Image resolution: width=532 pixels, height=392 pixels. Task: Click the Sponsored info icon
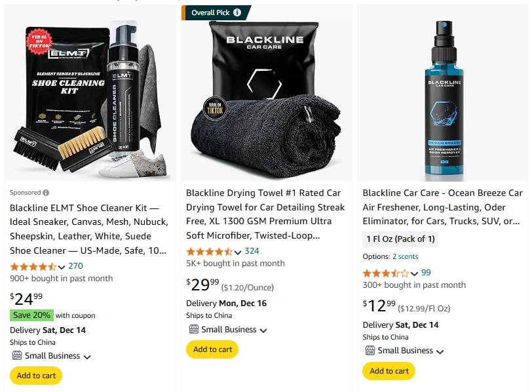point(46,193)
